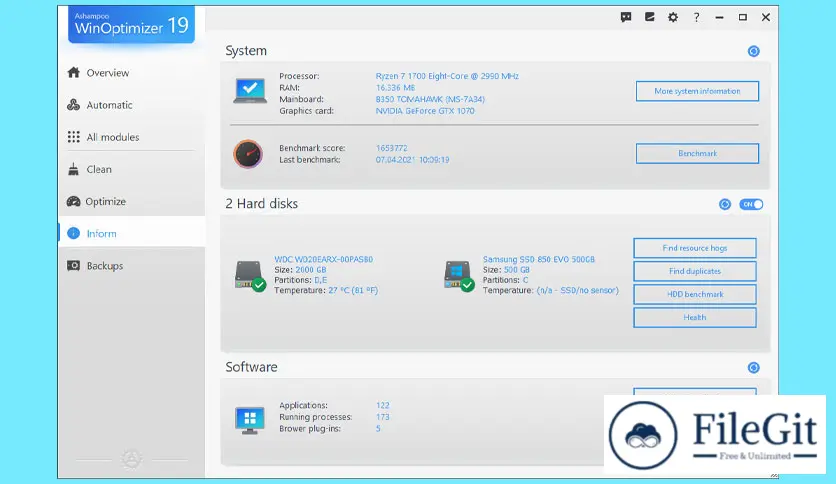Viewport: 836px width, 484px height.
Task: Click WDC disk size 2000 GB
Action: [311, 270]
